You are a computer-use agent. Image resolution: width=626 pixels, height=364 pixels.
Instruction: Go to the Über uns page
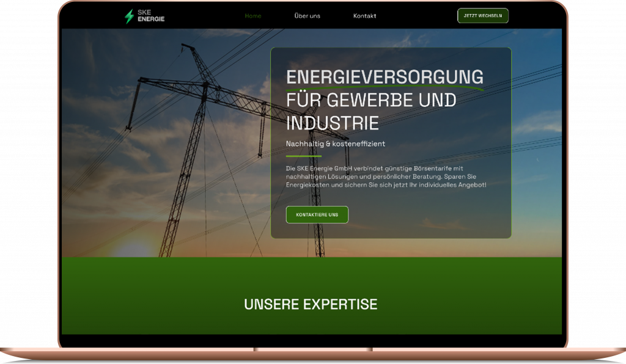[307, 16]
